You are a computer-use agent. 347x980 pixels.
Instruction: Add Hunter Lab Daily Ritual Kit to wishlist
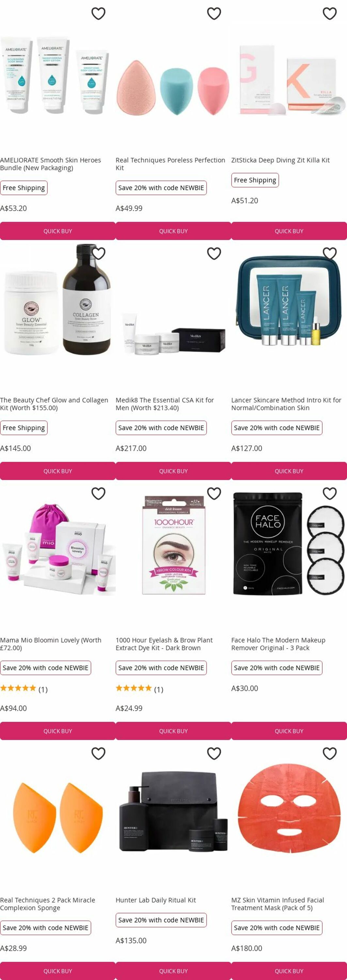214,753
